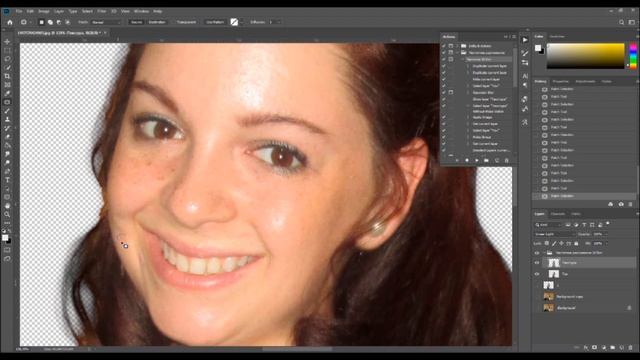640x360 pixels.
Task: Open the Search icon at top right
Action: tap(622, 22)
